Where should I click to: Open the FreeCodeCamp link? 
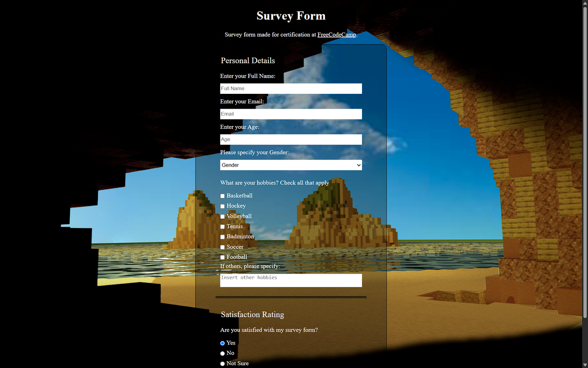tap(337, 34)
